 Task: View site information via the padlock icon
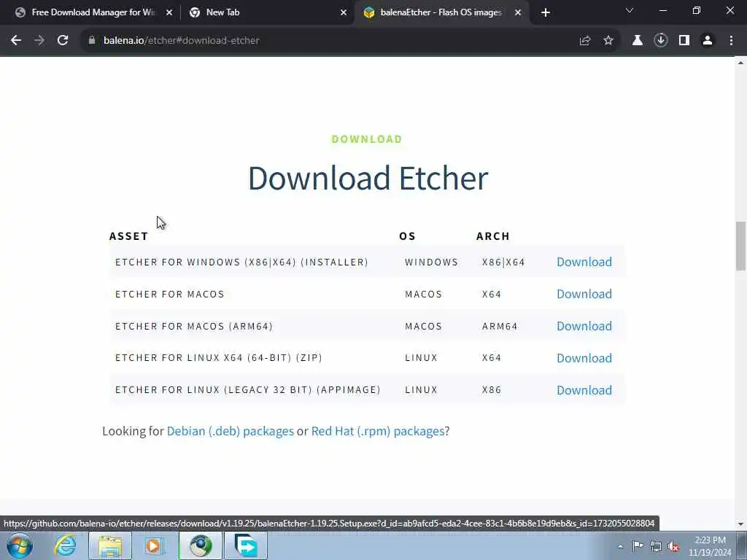(x=92, y=41)
